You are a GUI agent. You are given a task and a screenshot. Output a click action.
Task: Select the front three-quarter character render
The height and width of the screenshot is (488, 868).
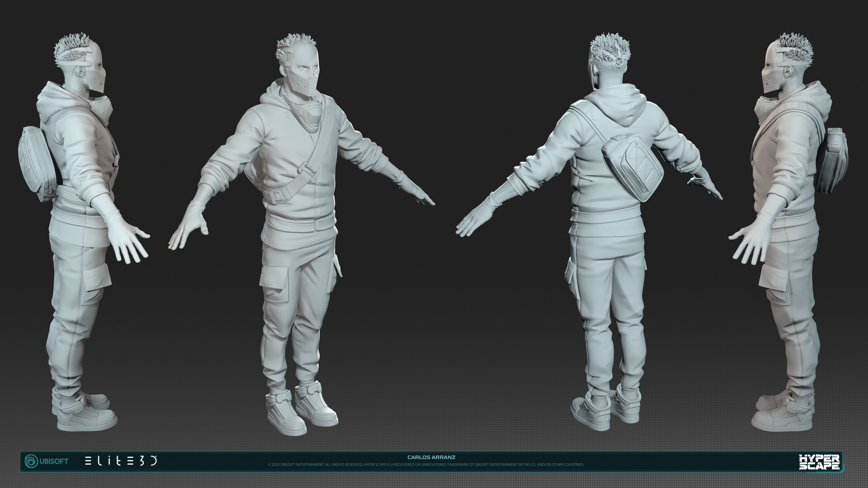[x=301, y=234]
